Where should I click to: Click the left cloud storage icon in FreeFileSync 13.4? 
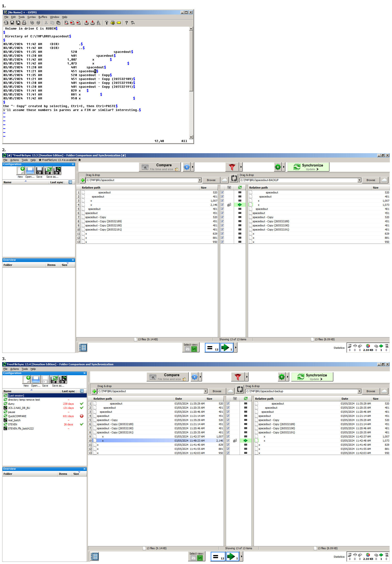click(230, 391)
